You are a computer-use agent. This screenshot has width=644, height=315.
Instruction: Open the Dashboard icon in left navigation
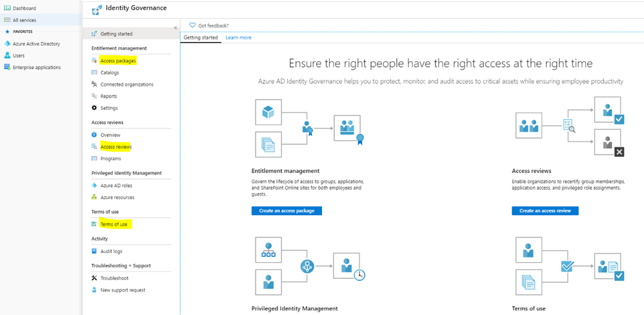click(x=7, y=8)
